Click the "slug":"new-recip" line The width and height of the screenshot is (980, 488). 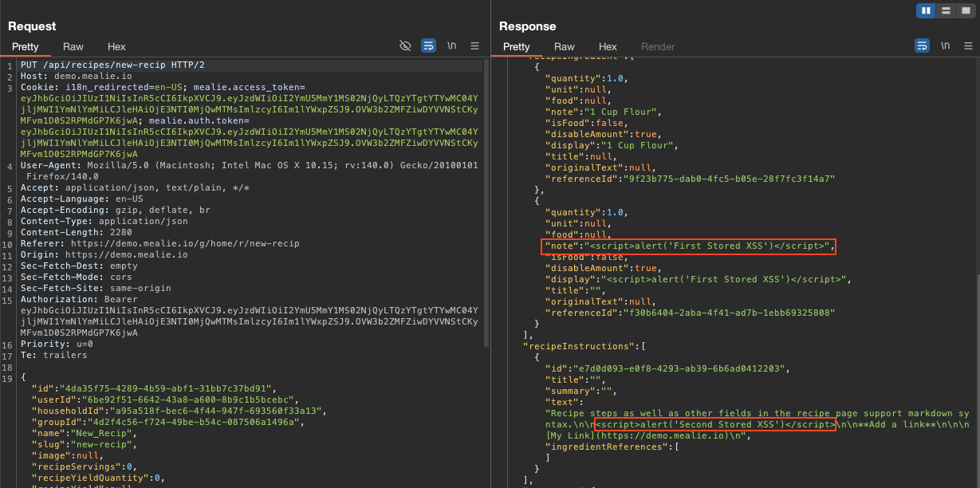click(x=84, y=444)
